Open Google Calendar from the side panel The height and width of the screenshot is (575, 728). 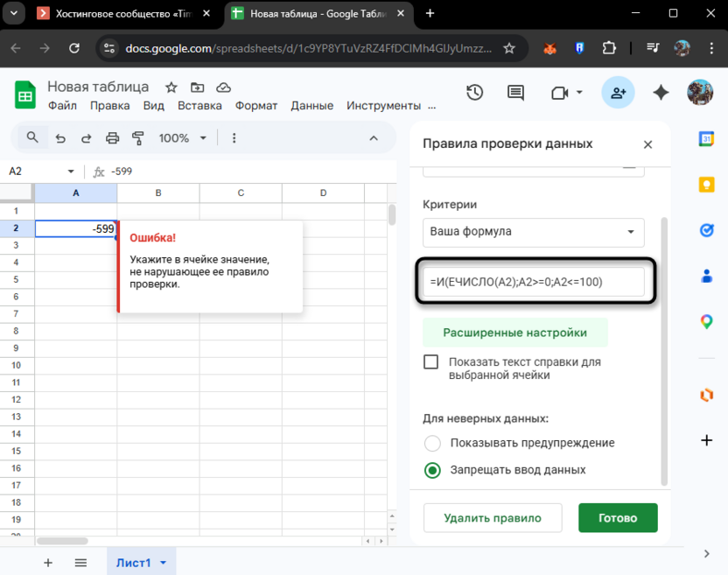[x=706, y=138]
